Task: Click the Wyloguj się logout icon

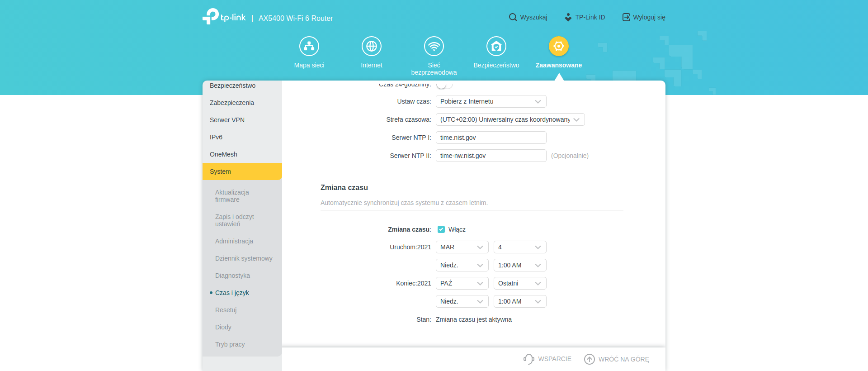Action: click(x=626, y=17)
